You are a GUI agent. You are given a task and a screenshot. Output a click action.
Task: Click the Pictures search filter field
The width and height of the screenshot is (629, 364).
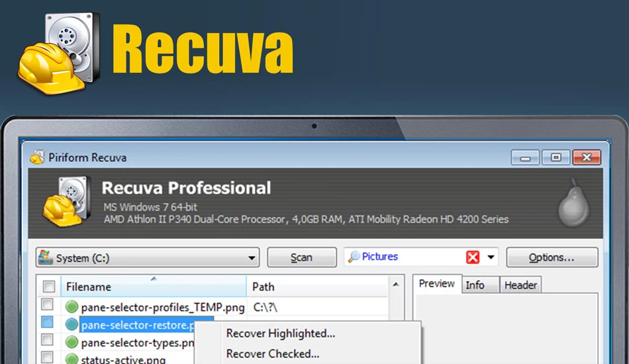[x=421, y=257]
